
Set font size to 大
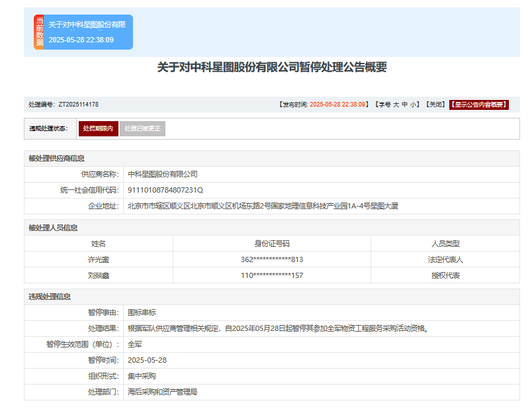[396, 105]
